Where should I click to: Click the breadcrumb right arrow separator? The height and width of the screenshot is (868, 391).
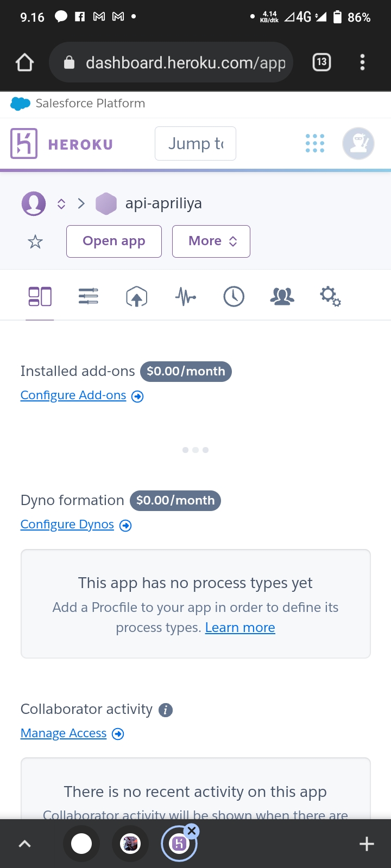point(81,204)
